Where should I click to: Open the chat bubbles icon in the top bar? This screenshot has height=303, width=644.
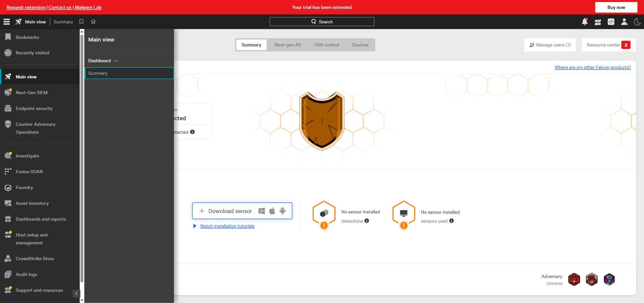coord(598,22)
